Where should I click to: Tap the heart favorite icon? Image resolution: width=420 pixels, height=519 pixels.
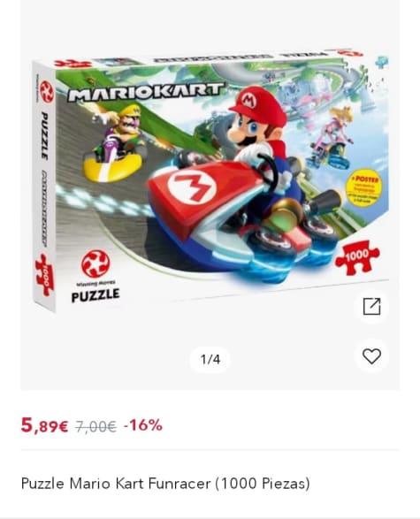pyautogui.click(x=371, y=356)
